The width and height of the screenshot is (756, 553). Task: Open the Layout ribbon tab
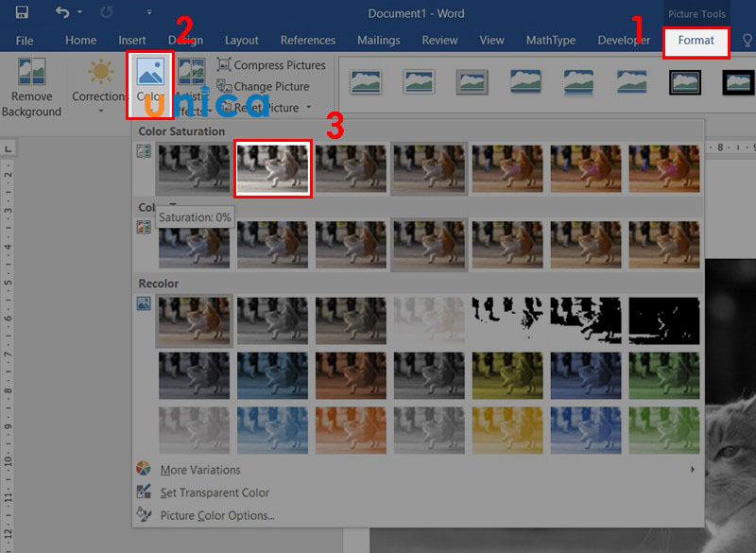point(242,40)
